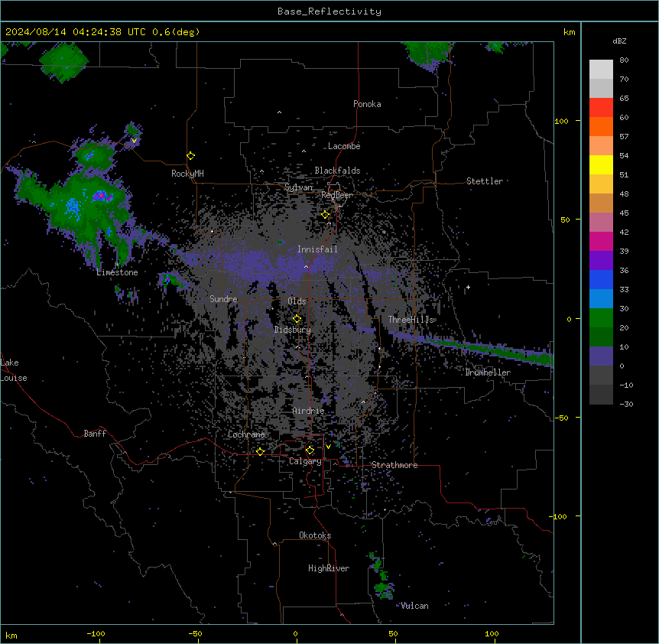Click the Didsbury town label
Screen dimensions: 659x644
click(293, 330)
